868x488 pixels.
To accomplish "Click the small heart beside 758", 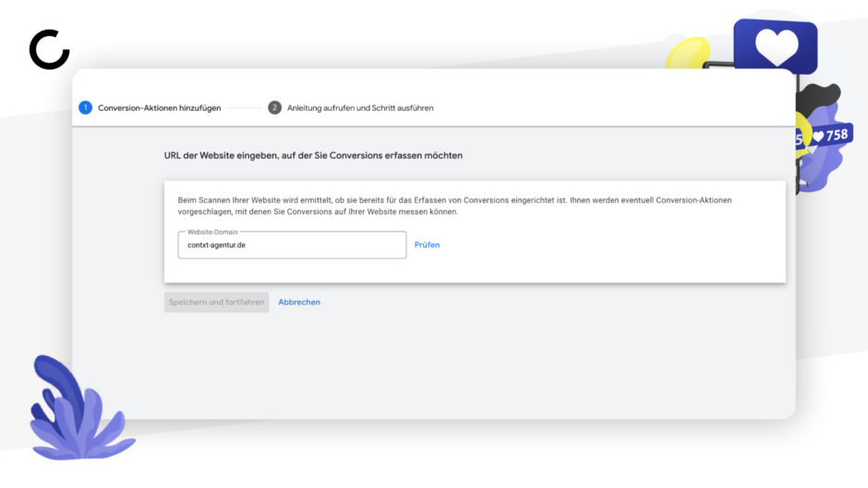I will pos(818,137).
